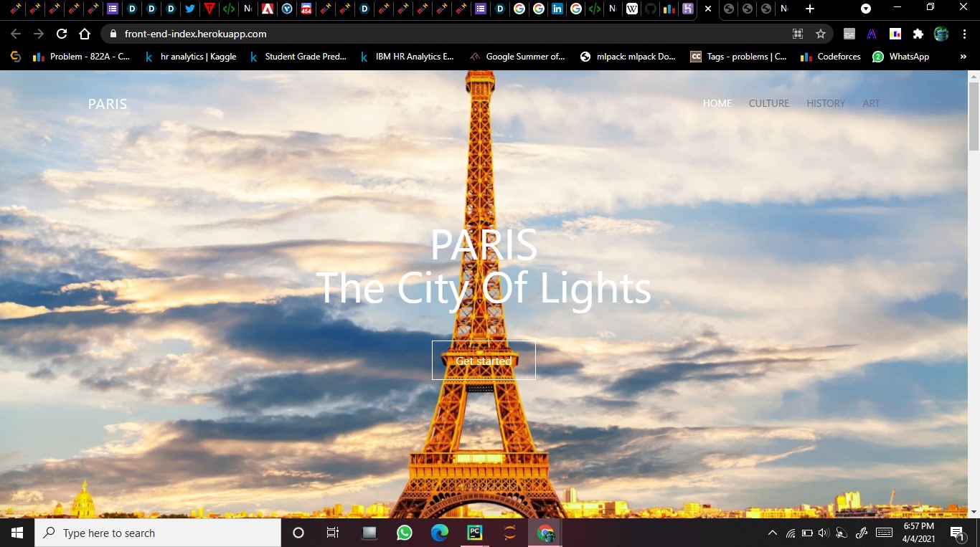The height and width of the screenshot is (547, 980).
Task: Open the ART nav item
Action: (871, 103)
